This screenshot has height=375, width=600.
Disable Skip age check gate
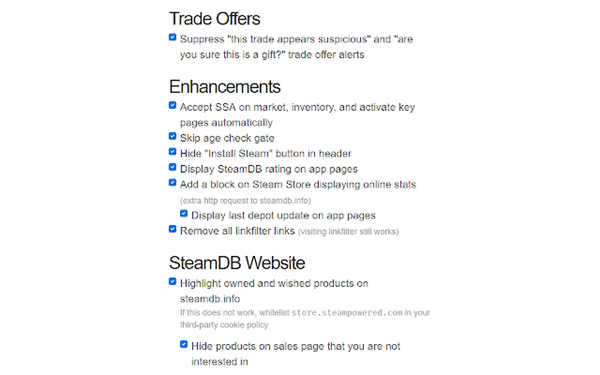173,136
